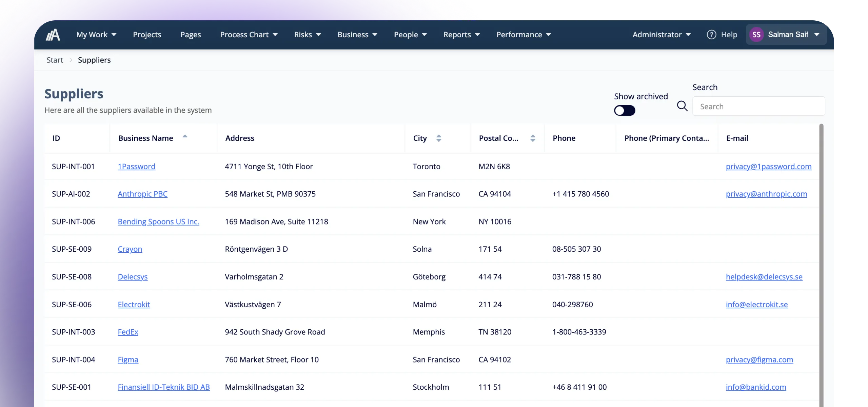Click postal code TN 38120
Viewport: 868px width, 407px height.
click(x=495, y=332)
